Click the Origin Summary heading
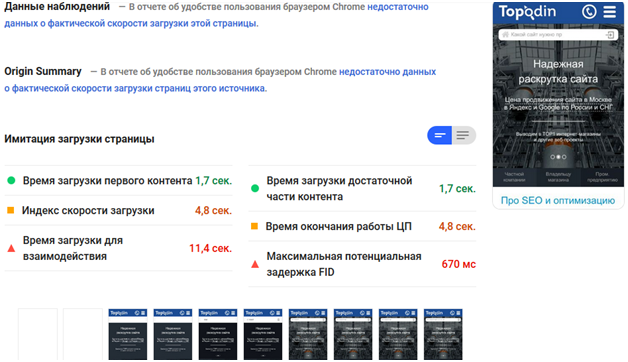The height and width of the screenshot is (362, 628). [x=43, y=71]
